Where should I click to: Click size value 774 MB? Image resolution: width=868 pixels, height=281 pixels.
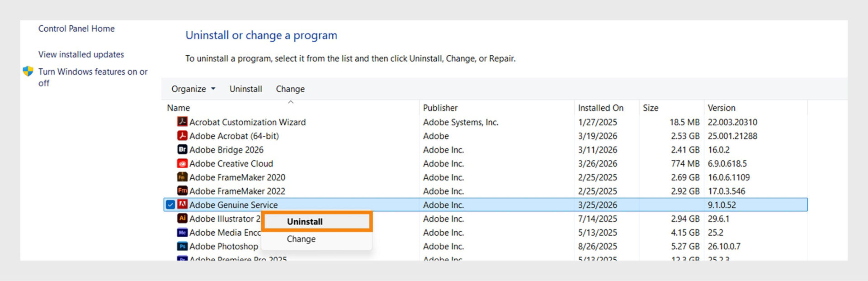(x=685, y=163)
